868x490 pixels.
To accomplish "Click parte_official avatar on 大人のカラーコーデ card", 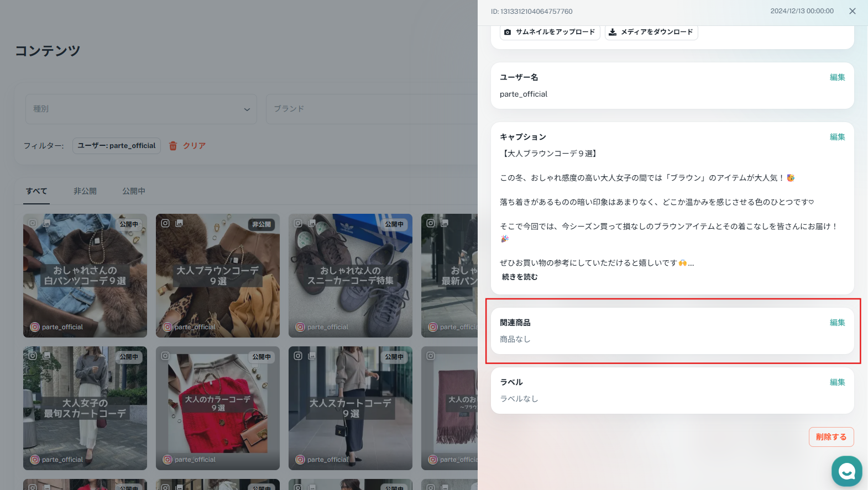I will 168,460.
